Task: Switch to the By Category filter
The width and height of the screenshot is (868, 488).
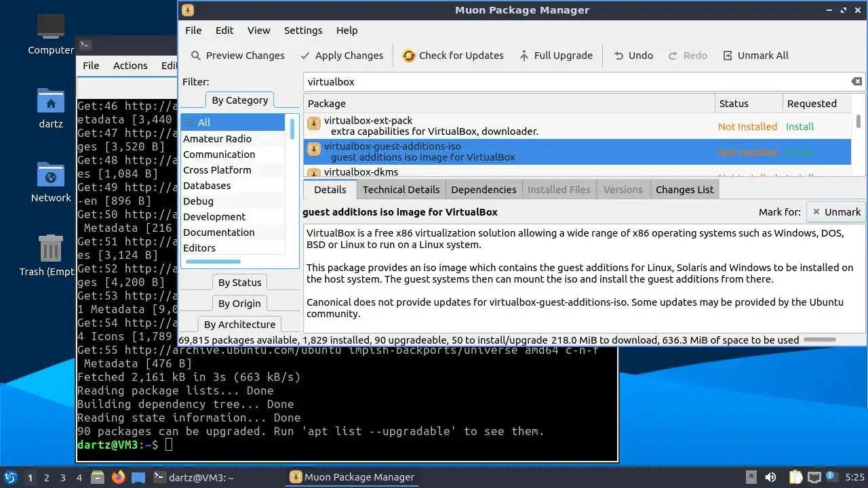Action: click(x=239, y=100)
